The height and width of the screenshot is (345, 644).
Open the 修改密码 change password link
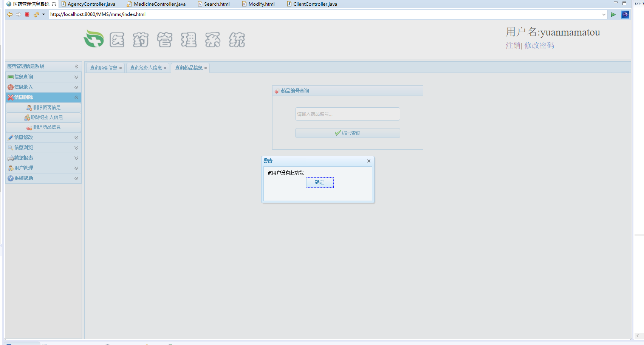tap(539, 45)
